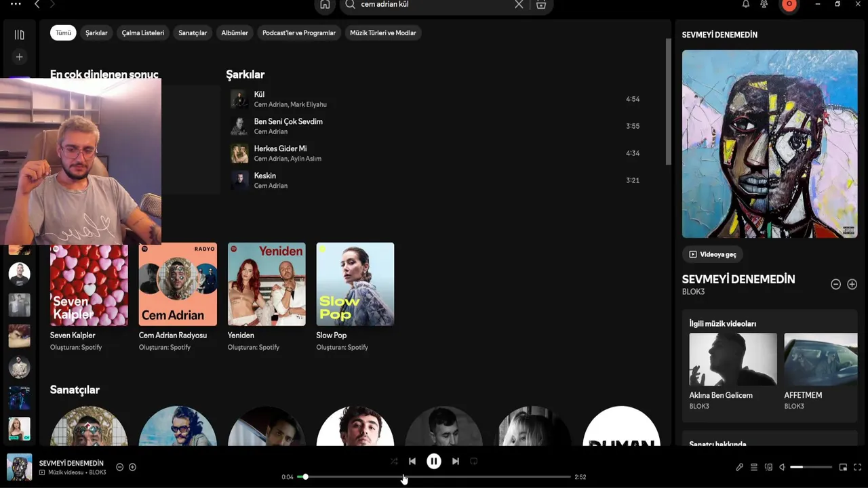Adjust the volume slider

[811, 467]
